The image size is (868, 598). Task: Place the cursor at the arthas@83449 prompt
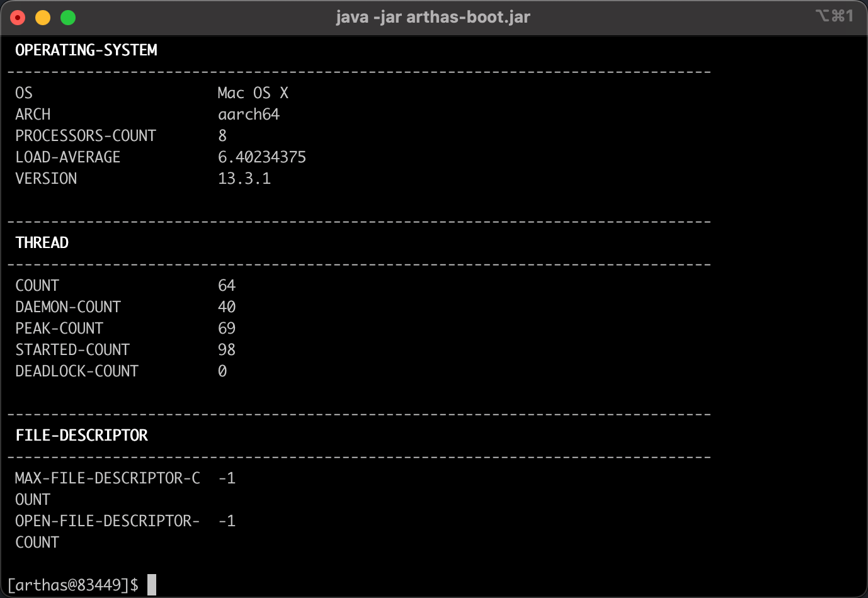152,585
